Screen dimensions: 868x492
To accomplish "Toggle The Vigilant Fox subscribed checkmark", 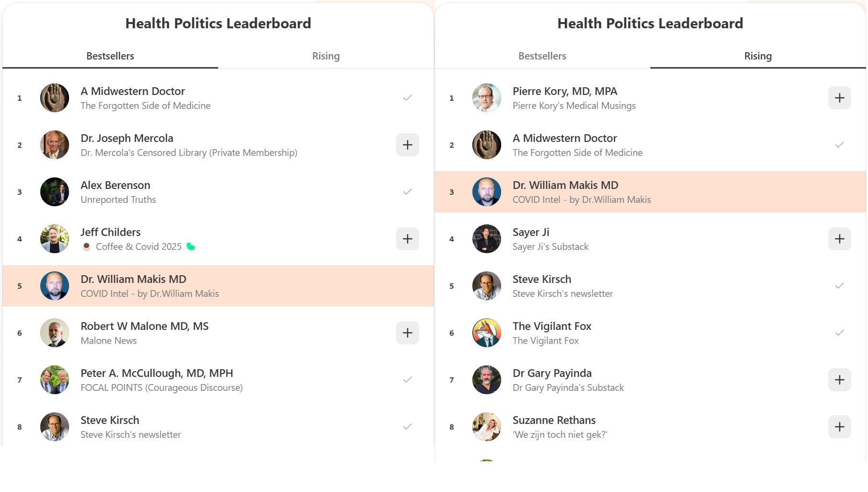I will click(839, 333).
